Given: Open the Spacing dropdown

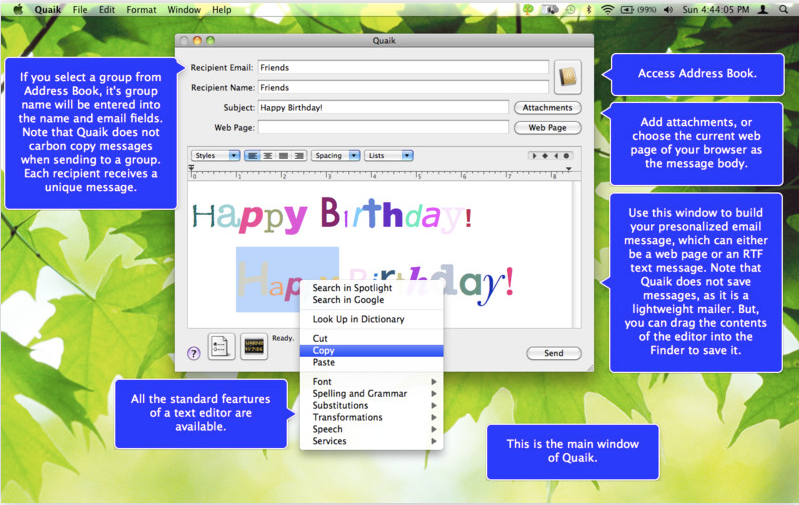Looking at the screenshot, I should coord(335,155).
